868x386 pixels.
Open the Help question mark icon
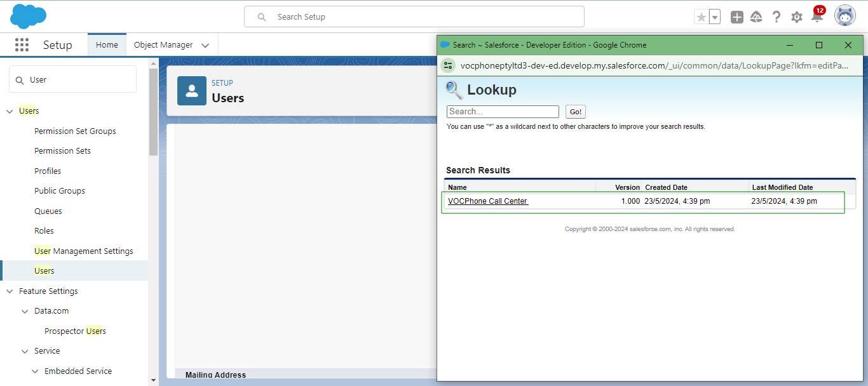coord(776,17)
